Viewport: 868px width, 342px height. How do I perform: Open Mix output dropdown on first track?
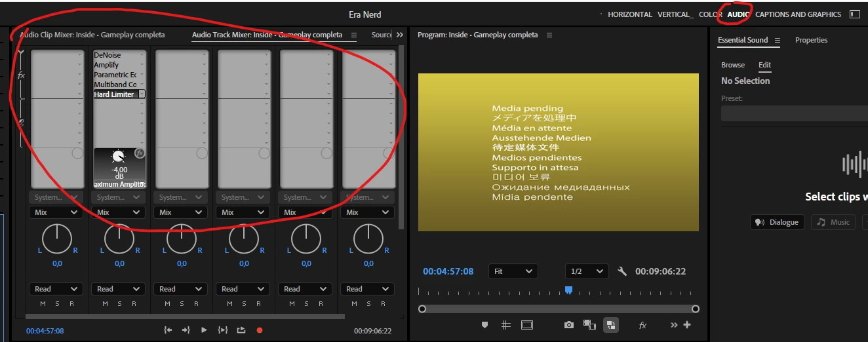pos(56,212)
